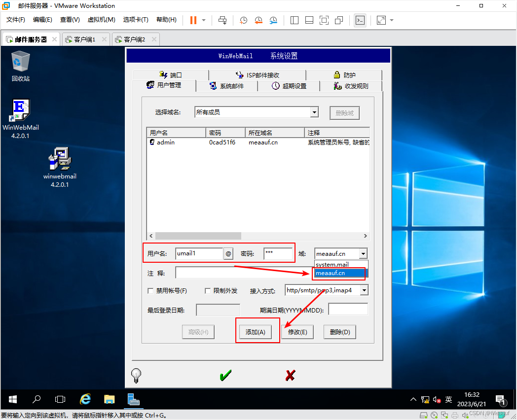Open the 系统邮件 settings tab
This screenshot has height=420, width=517.
[x=227, y=86]
